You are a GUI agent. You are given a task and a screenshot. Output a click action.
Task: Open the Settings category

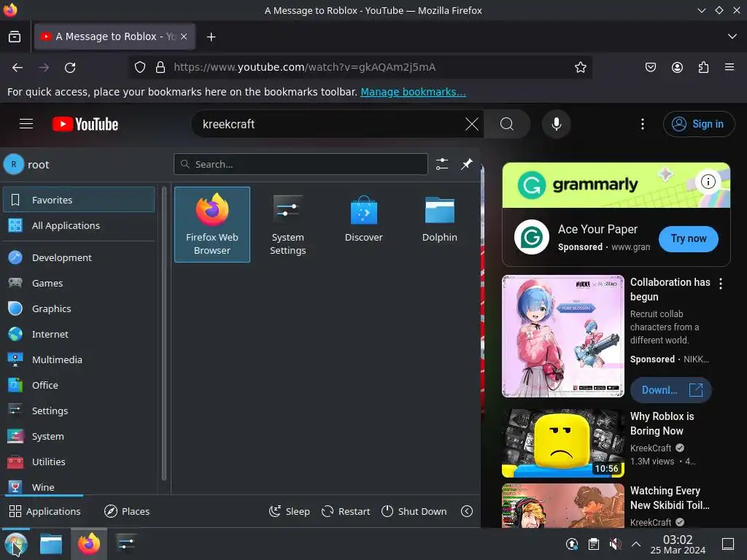tap(79, 411)
